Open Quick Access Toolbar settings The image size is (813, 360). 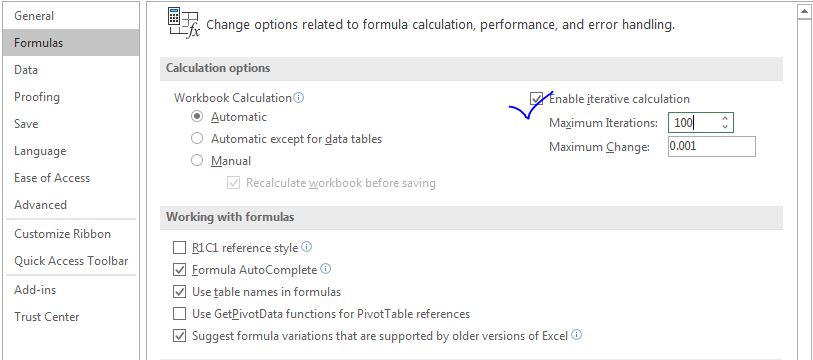(71, 261)
